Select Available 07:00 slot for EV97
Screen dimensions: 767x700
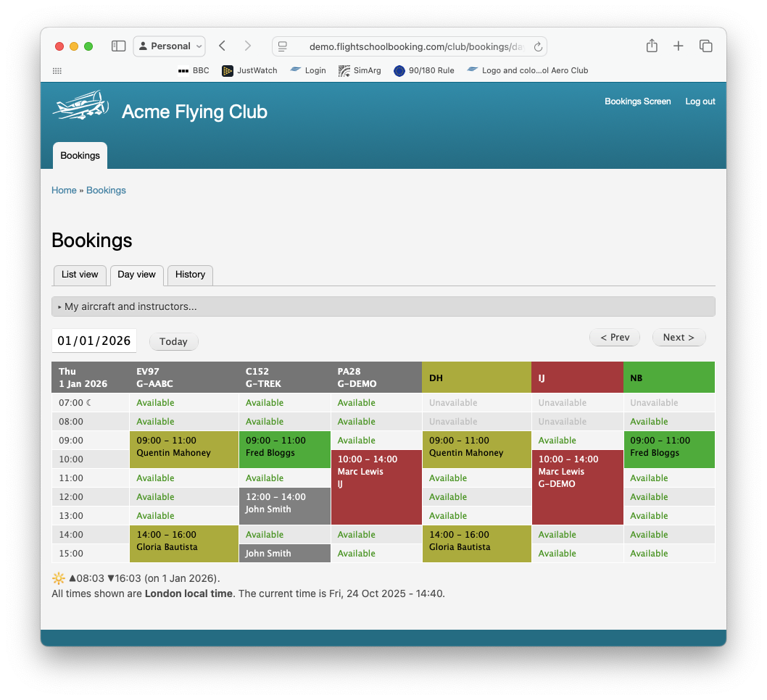point(154,403)
